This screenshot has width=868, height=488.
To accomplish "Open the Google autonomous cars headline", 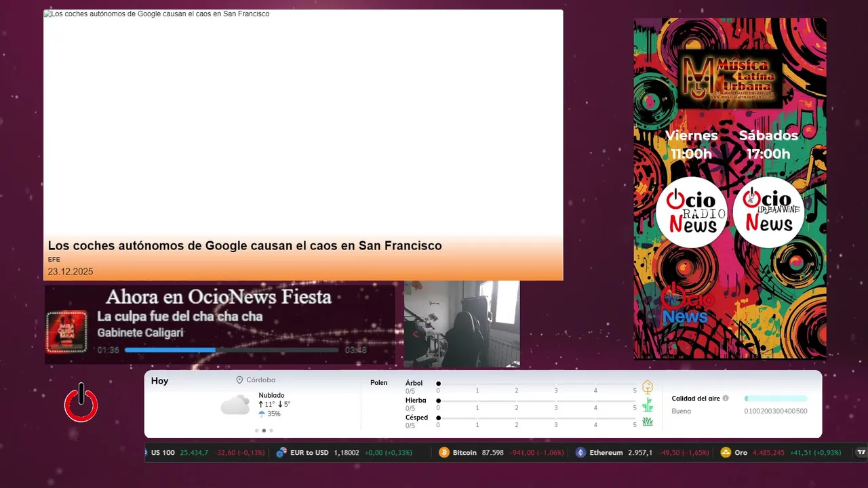I will pyautogui.click(x=245, y=245).
